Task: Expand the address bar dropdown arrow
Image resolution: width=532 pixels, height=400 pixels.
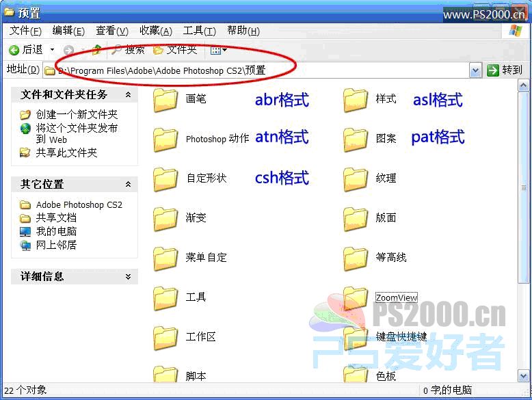Action: tap(475, 70)
